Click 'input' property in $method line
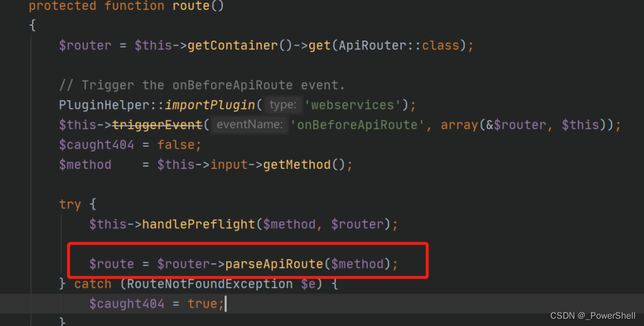 click(x=229, y=165)
